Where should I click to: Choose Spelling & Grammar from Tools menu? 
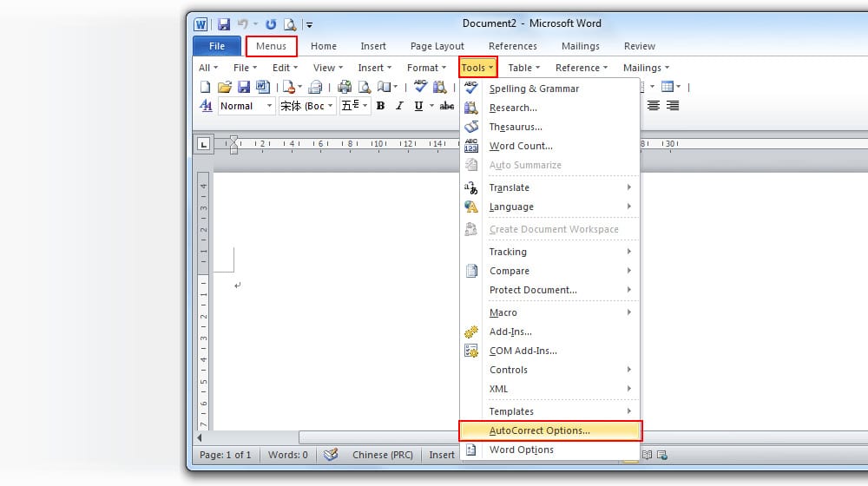coord(549,89)
